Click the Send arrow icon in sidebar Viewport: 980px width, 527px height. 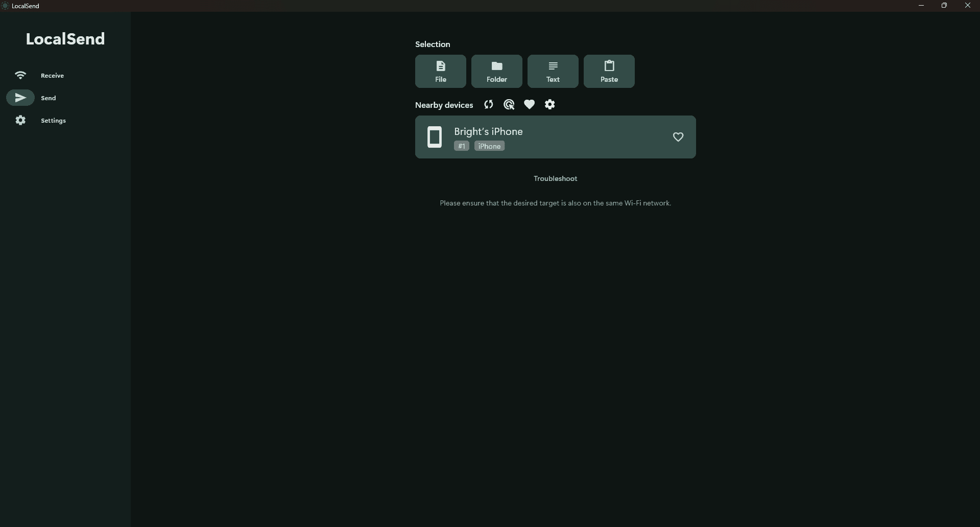pos(20,98)
